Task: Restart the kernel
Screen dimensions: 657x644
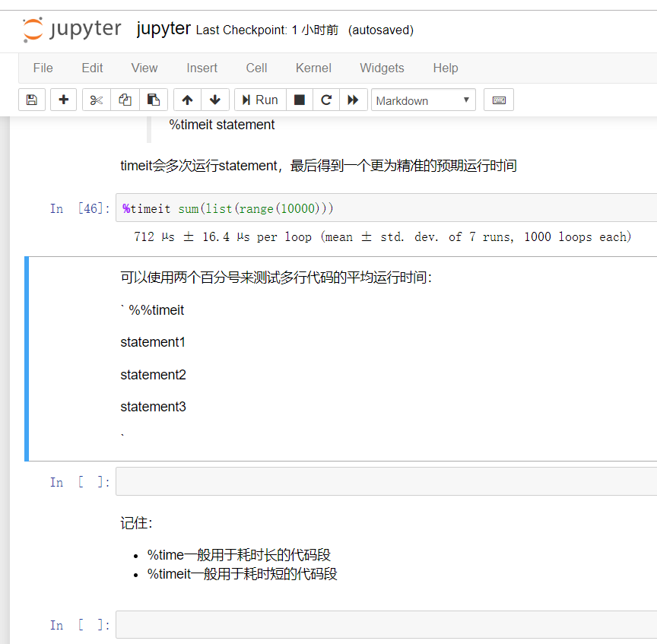Action: coord(326,100)
